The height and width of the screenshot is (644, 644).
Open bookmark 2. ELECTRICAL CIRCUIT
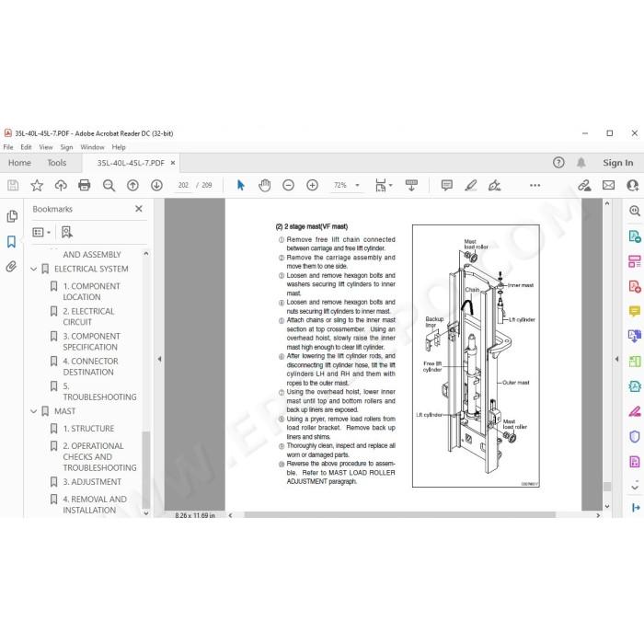(x=88, y=316)
